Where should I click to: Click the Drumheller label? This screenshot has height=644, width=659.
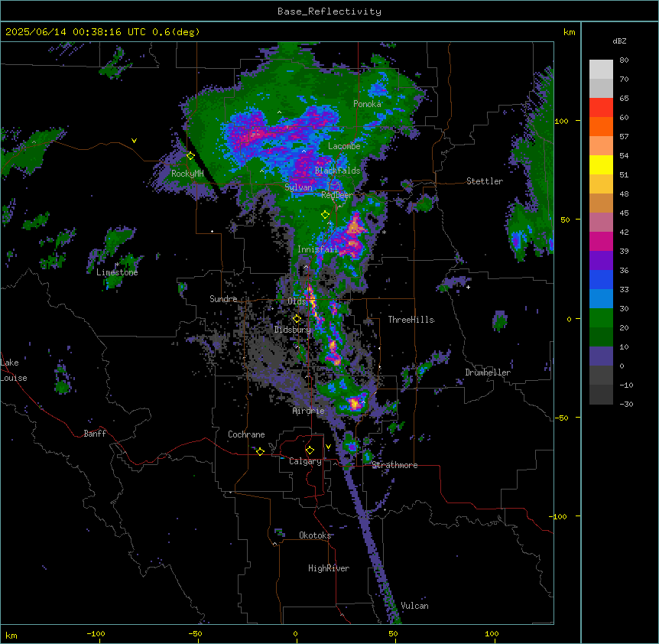click(488, 372)
